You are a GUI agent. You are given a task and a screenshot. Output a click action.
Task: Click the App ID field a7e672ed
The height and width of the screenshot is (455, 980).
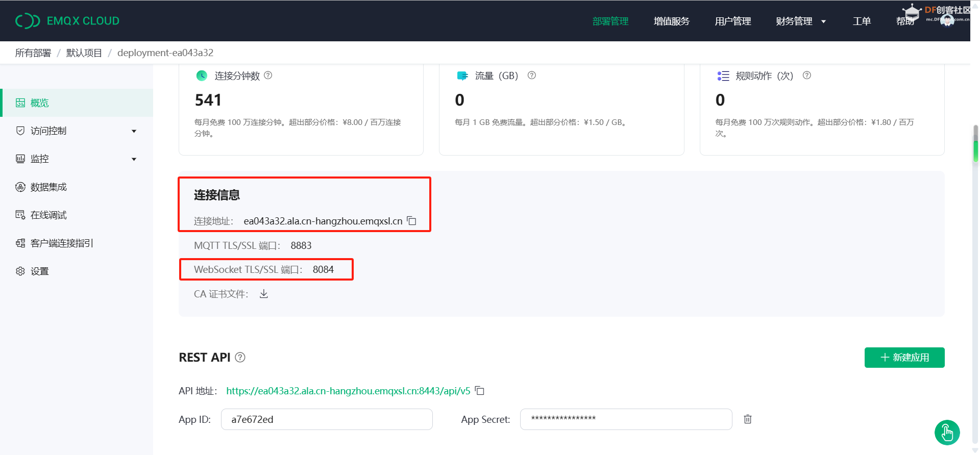click(327, 419)
